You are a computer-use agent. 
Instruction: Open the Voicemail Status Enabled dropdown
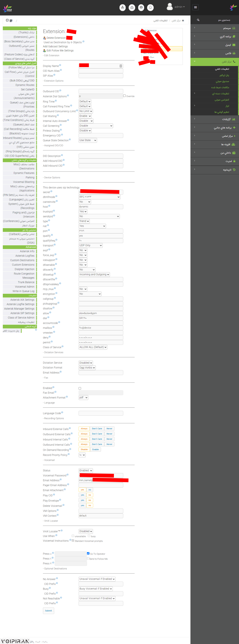pos(86,470)
